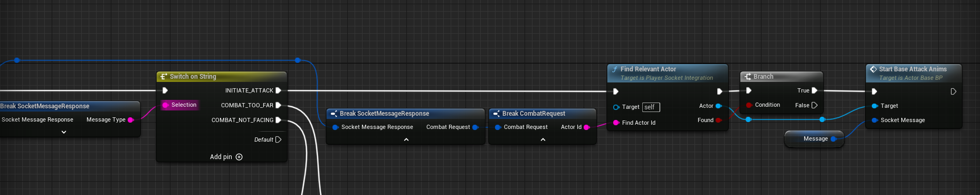The image size is (980, 195).
Task: Click 'Target is Player Socket Integration' subtitle
Action: pyautogui.click(x=667, y=78)
